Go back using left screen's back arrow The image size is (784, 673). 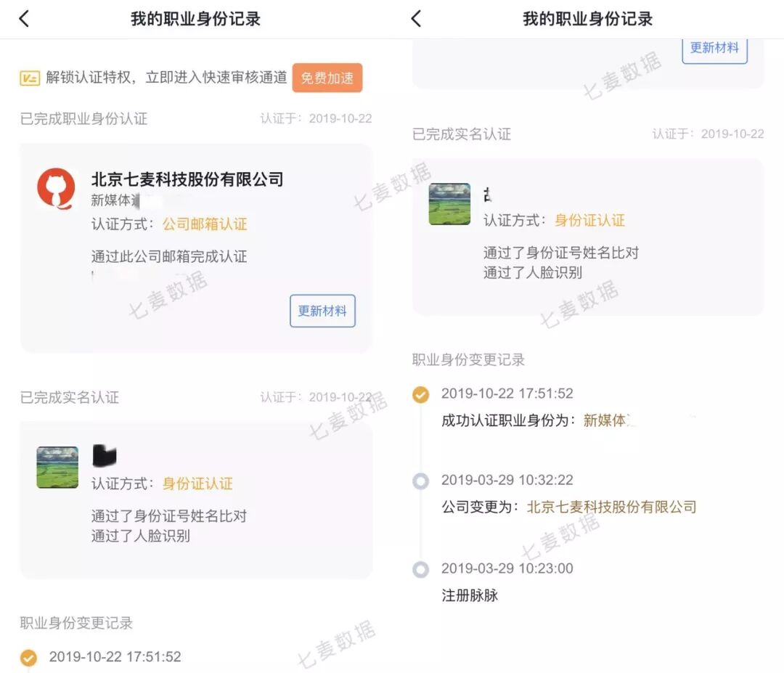(x=23, y=19)
